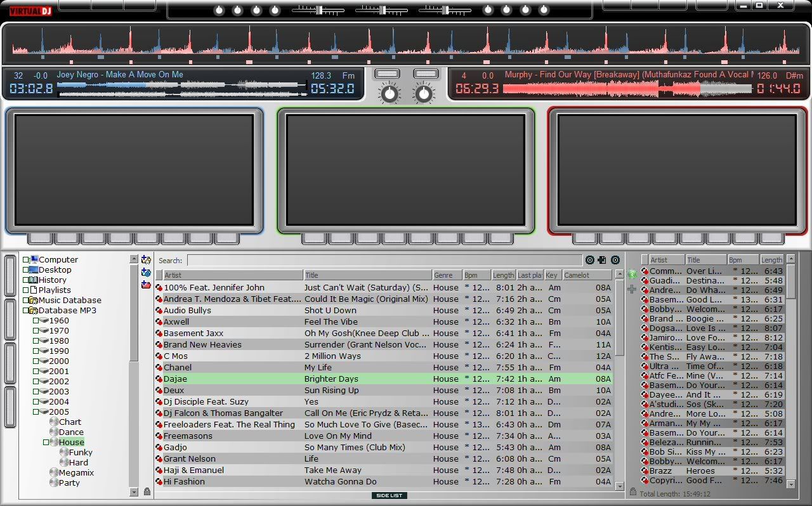Click the red disc icon on Dajae row
The width and height of the screenshot is (812, 506).
click(159, 379)
